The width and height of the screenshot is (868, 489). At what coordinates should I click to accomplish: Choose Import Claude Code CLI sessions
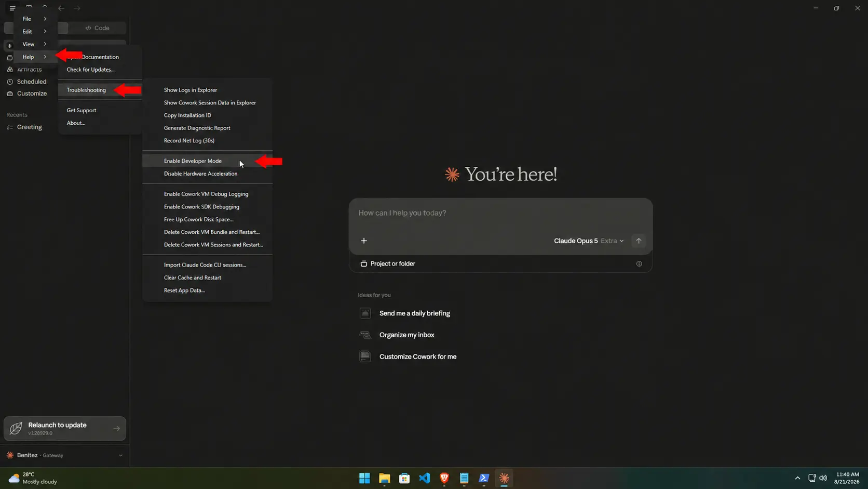pos(207,265)
